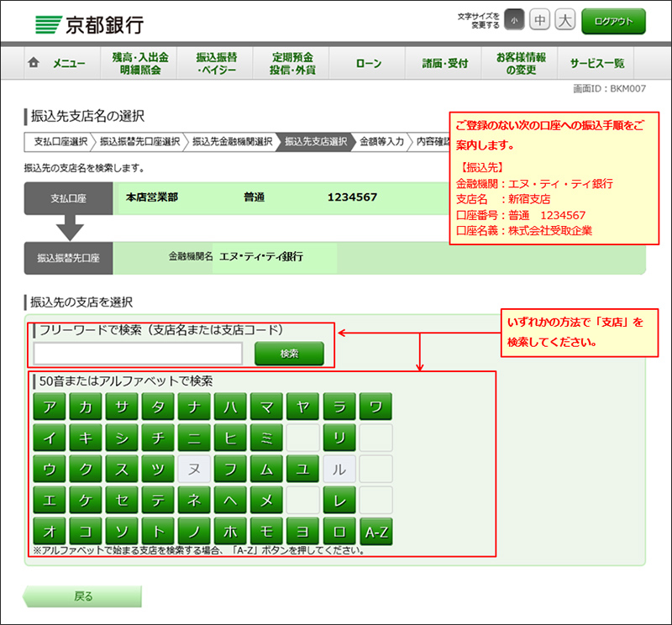The height and width of the screenshot is (625, 672).
Task: Select the ワ kana key
Action: 375,407
